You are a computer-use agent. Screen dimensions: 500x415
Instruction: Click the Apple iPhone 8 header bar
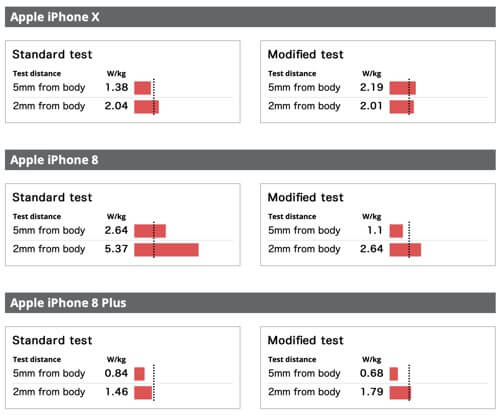(250, 160)
